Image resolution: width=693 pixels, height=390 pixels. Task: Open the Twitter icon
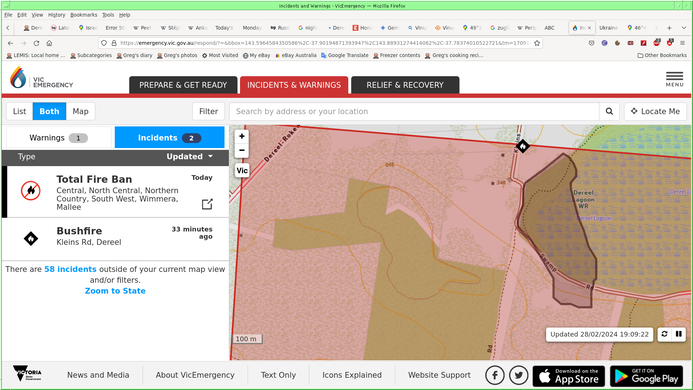[518, 375]
